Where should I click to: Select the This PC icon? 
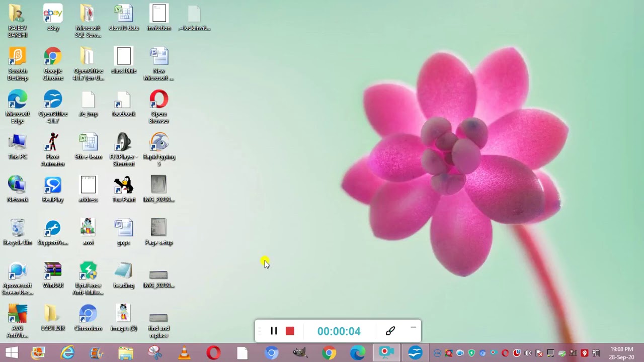pyautogui.click(x=18, y=146)
